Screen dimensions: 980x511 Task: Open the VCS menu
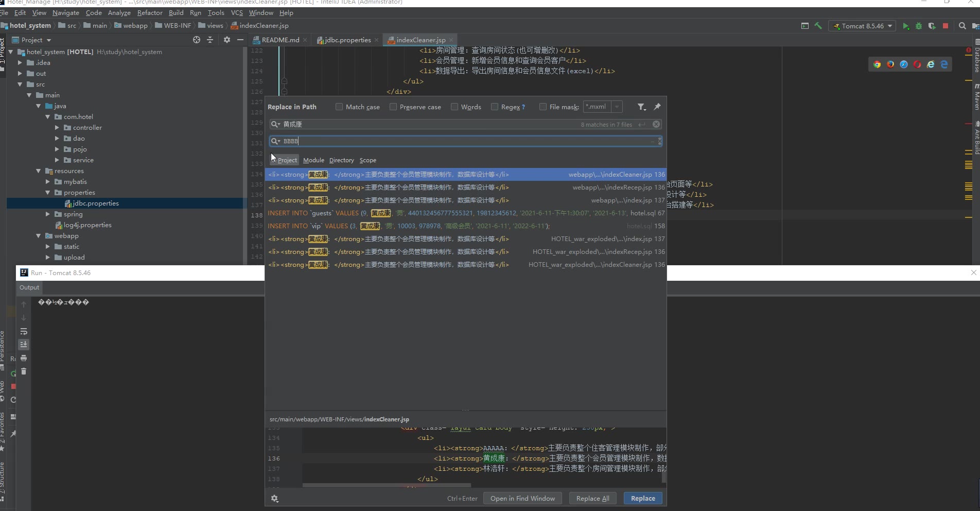coord(237,13)
